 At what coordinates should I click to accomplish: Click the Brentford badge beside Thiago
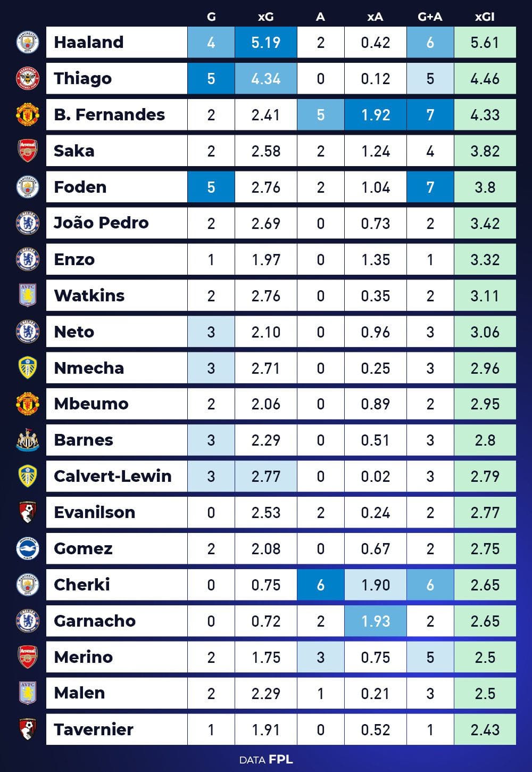[x=28, y=79]
